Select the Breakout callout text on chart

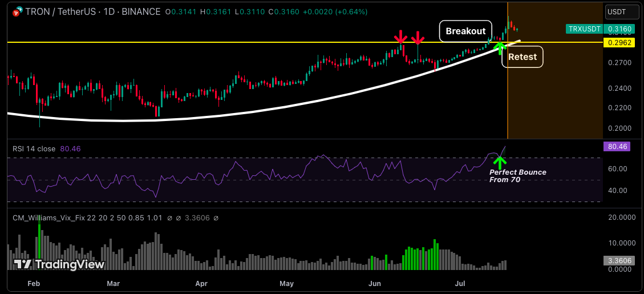pos(466,31)
